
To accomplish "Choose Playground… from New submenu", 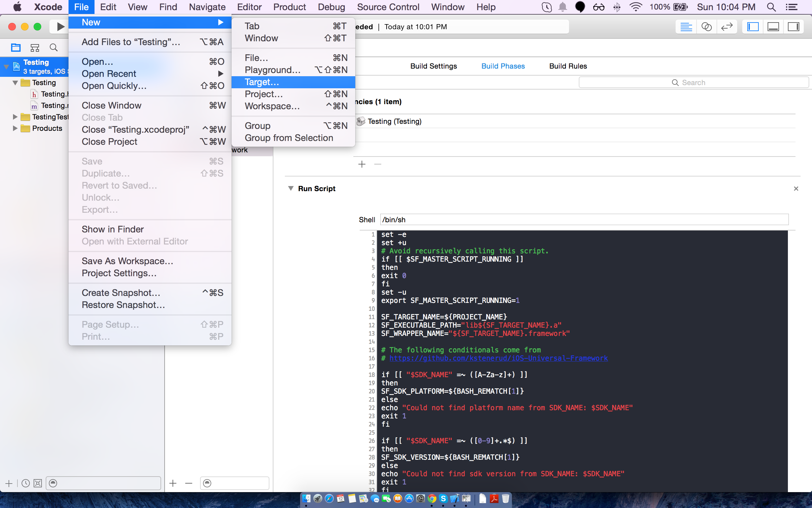I will tap(293, 70).
